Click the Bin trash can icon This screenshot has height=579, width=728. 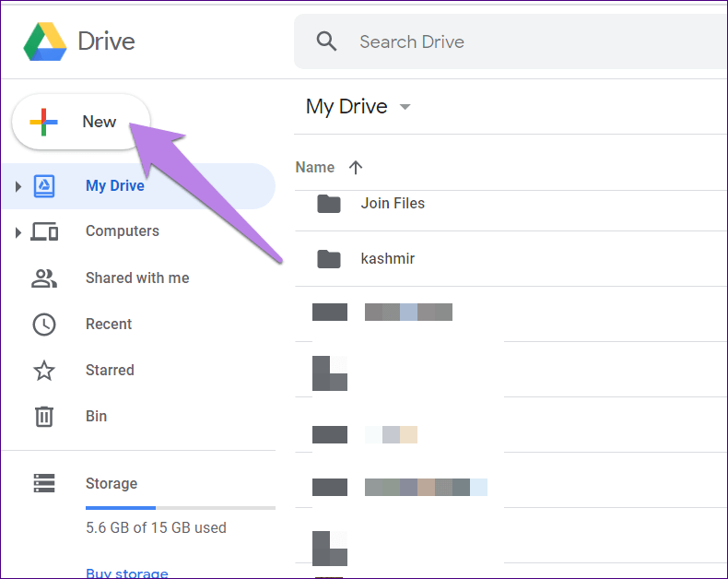tap(44, 417)
